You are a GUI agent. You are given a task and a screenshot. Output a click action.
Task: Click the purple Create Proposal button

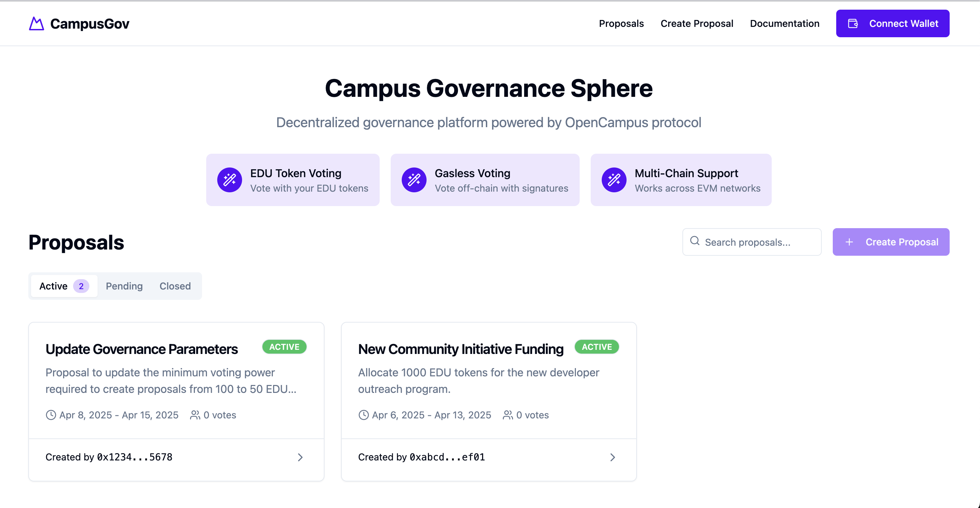pyautogui.click(x=891, y=242)
